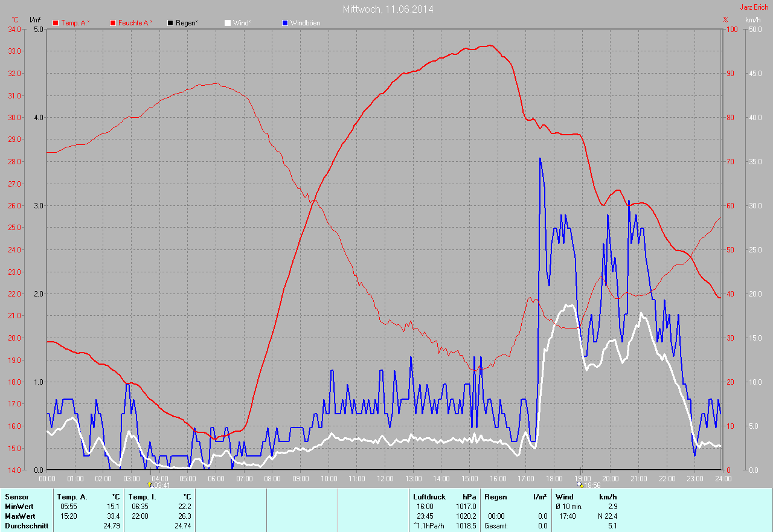Click the "17:40" wind gust time

click(568, 516)
